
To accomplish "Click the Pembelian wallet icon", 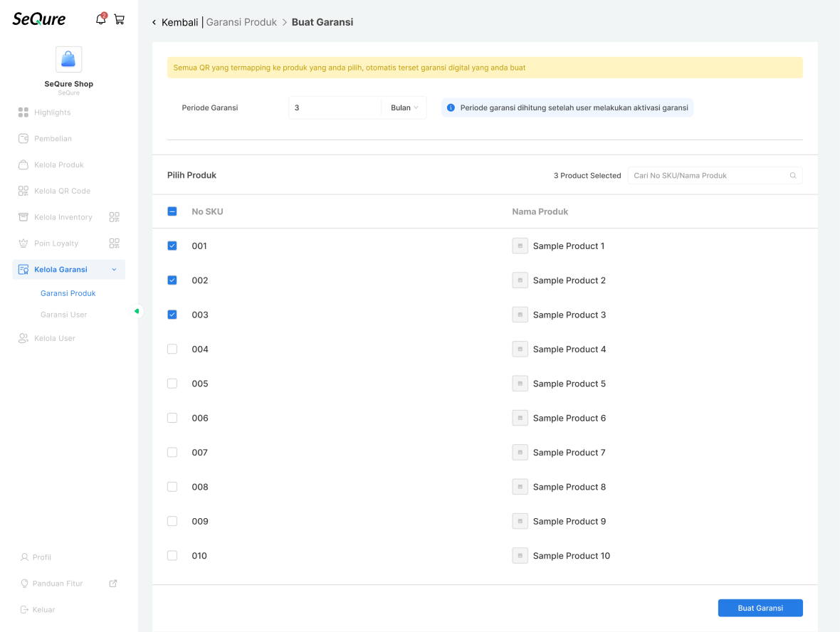I will [x=23, y=138].
